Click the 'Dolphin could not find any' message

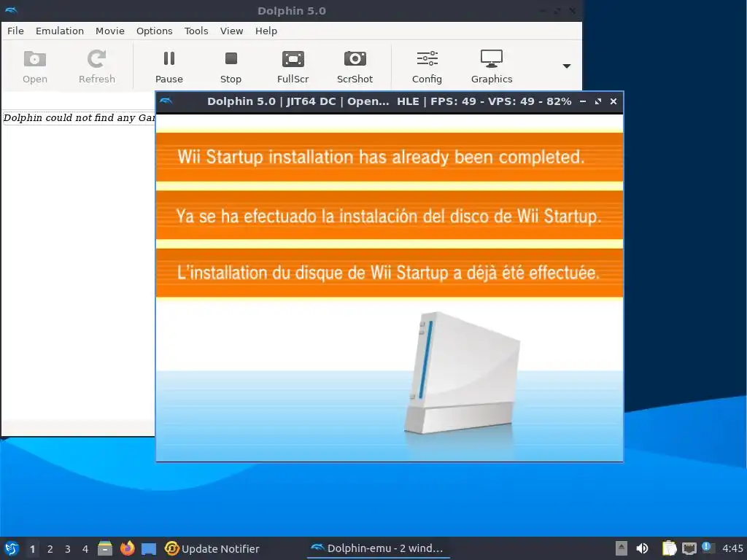tap(79, 117)
